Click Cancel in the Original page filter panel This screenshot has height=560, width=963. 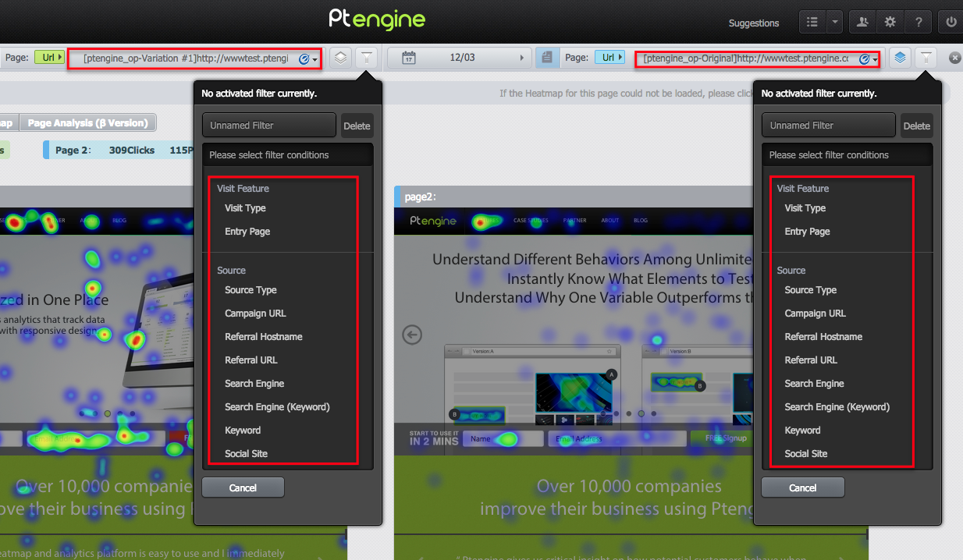802,487
